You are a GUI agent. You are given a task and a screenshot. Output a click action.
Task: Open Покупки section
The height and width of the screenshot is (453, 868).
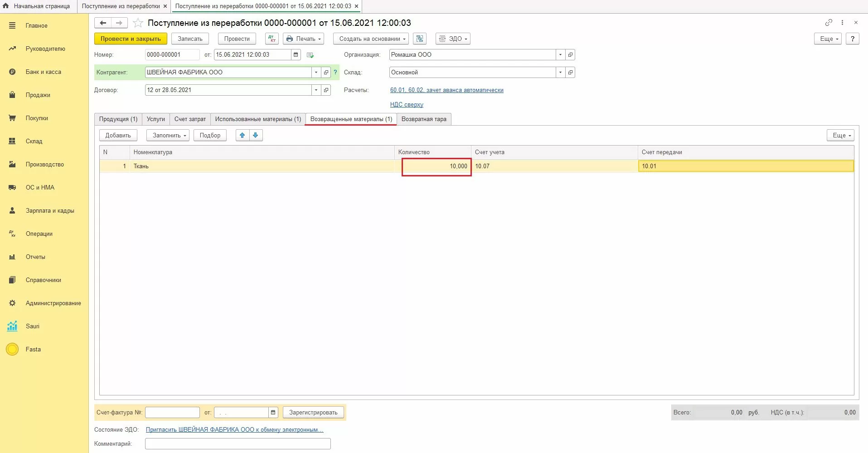coord(37,118)
